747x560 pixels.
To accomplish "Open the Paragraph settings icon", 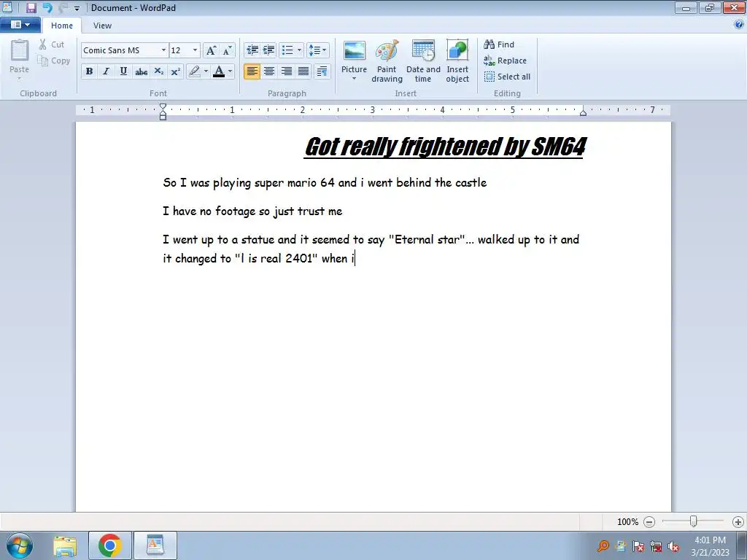I will 322,71.
